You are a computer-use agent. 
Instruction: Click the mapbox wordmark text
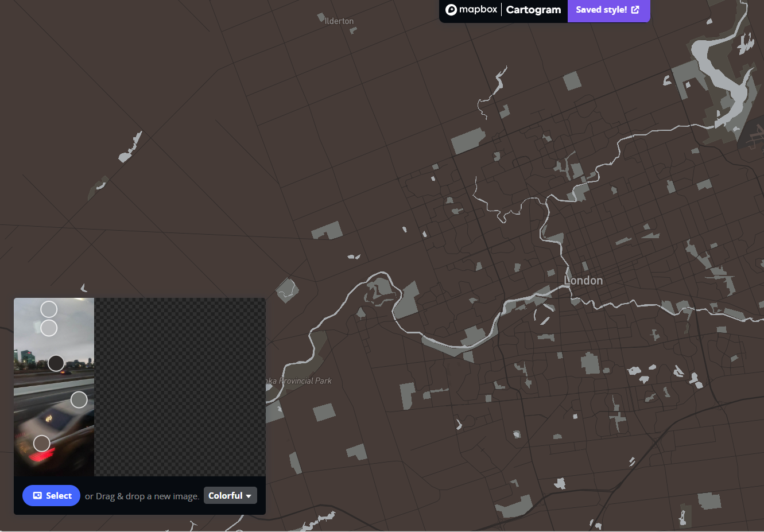478,10
